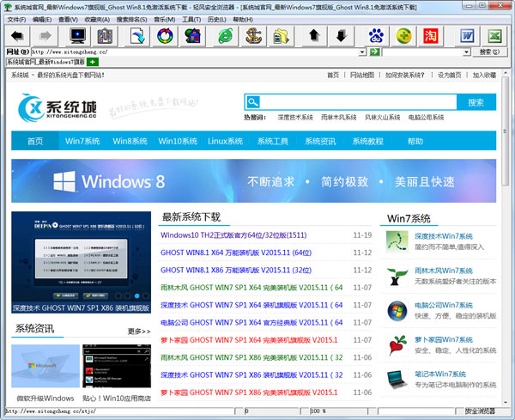Click the 设为首页 link

(x=449, y=75)
